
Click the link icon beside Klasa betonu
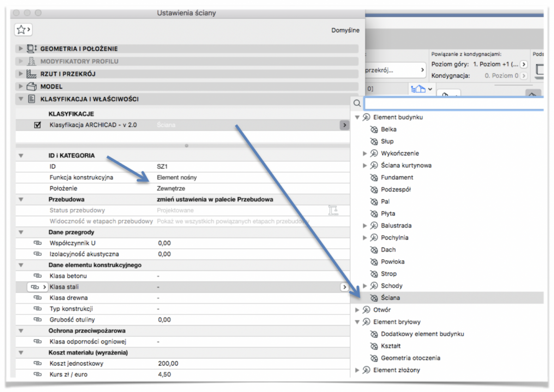coord(37,276)
